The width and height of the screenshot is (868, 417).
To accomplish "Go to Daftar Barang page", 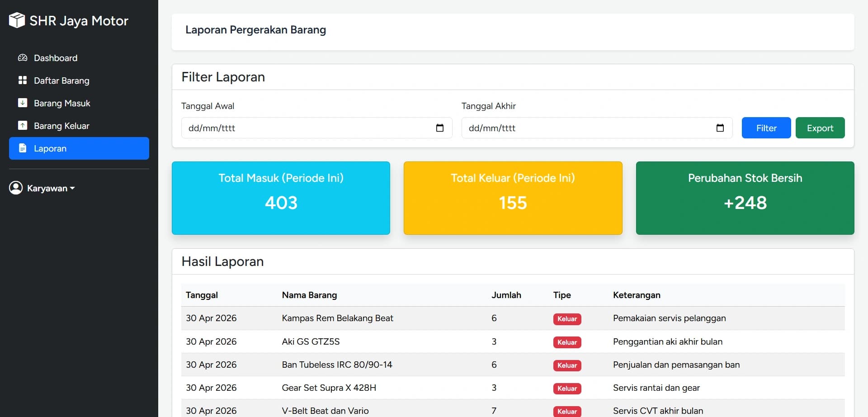I will [79, 81].
